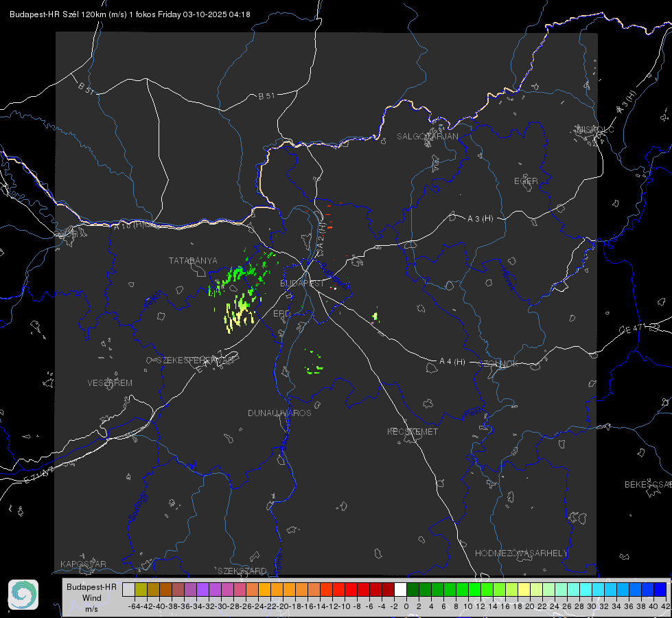Click the SZEKESFEHERVAR label
The height and width of the screenshot is (618, 672).
pyautogui.click(x=195, y=360)
